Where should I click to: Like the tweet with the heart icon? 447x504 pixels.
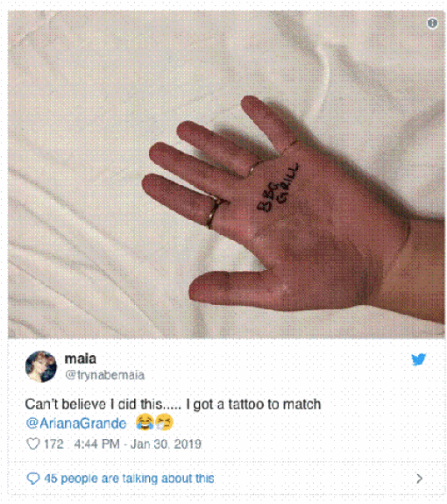(x=32, y=444)
